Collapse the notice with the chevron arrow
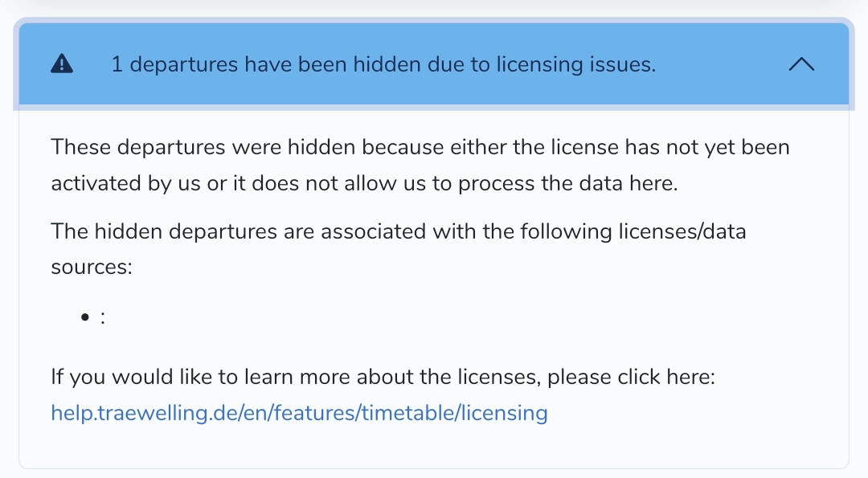Viewport: 868px width, 478px height. coord(801,65)
